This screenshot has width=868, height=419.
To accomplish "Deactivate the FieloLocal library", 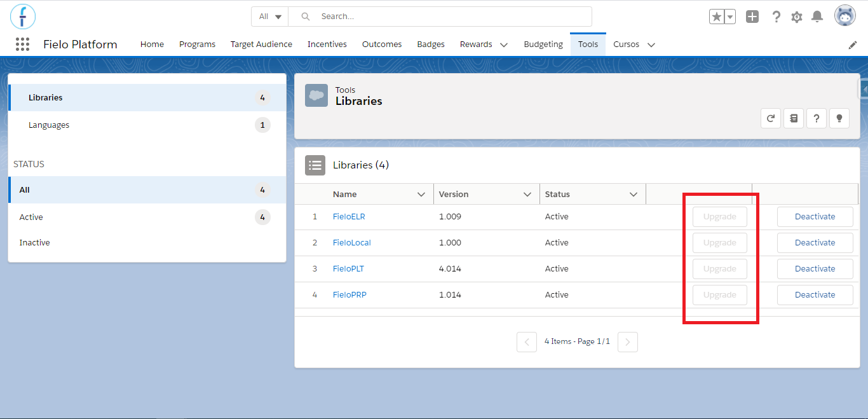I will (x=815, y=243).
